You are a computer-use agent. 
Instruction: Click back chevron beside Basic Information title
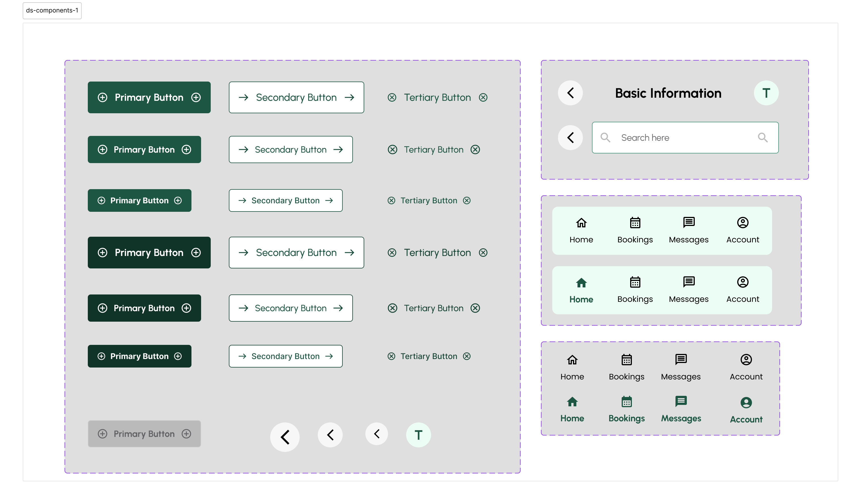(x=570, y=93)
